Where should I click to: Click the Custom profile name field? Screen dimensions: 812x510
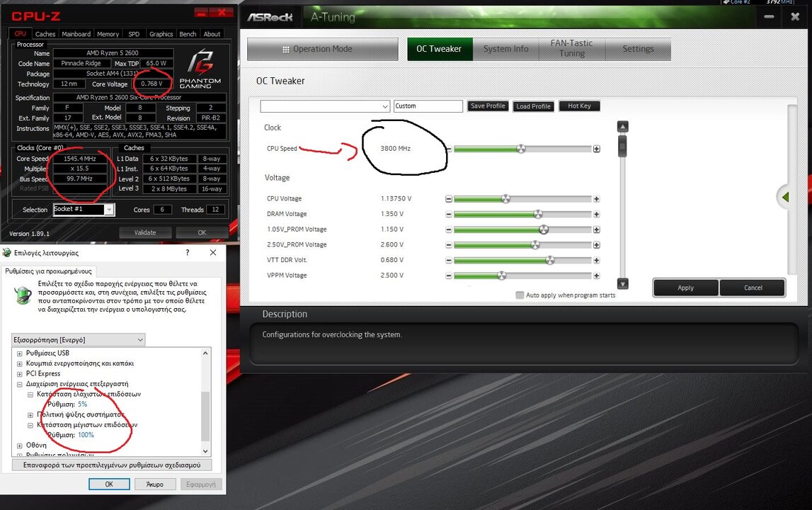(428, 106)
